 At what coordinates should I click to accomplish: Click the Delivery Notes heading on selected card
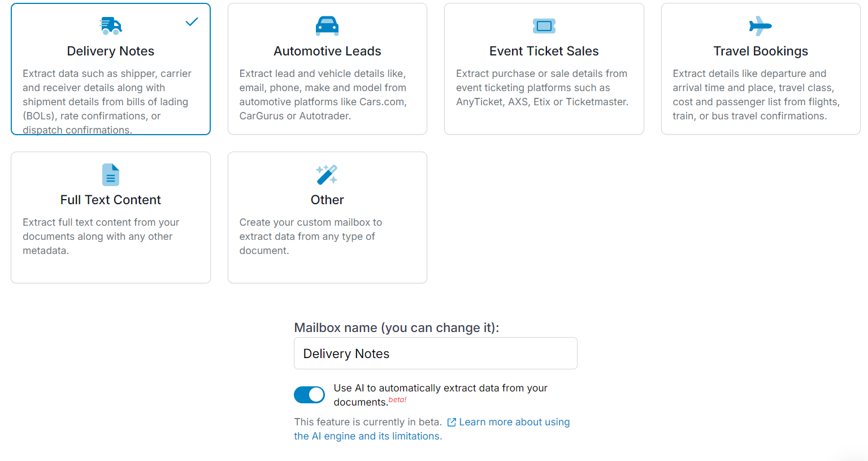click(111, 51)
